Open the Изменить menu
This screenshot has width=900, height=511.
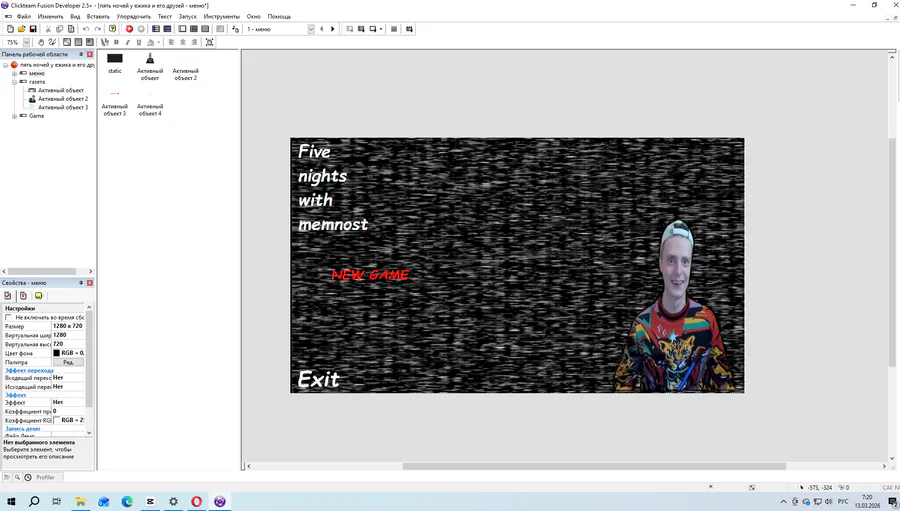tap(50, 17)
